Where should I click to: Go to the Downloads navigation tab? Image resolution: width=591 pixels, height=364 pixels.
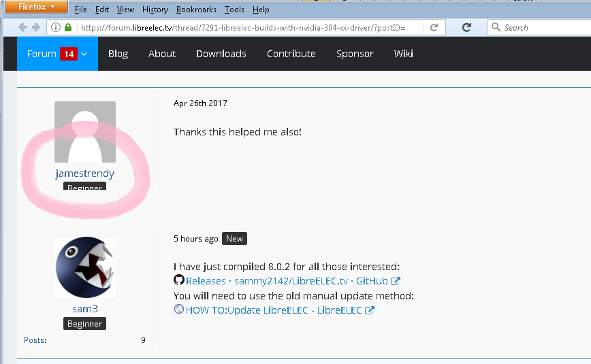point(221,54)
